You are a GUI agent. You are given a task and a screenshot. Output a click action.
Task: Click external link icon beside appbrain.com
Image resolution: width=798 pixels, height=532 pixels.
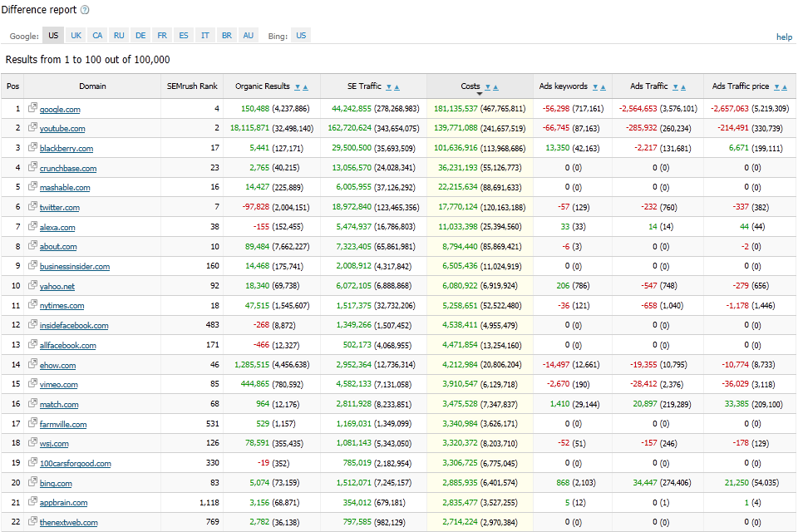(32, 501)
